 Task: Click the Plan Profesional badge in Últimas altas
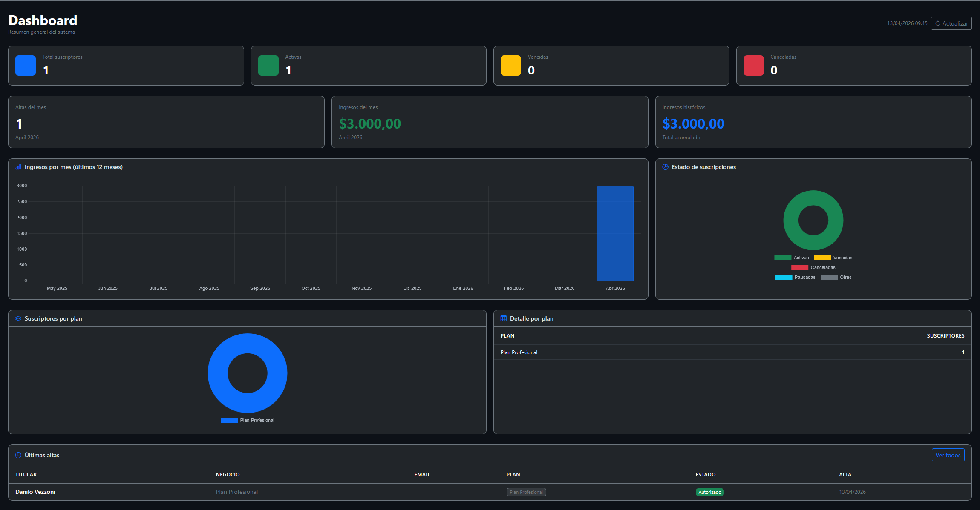526,492
